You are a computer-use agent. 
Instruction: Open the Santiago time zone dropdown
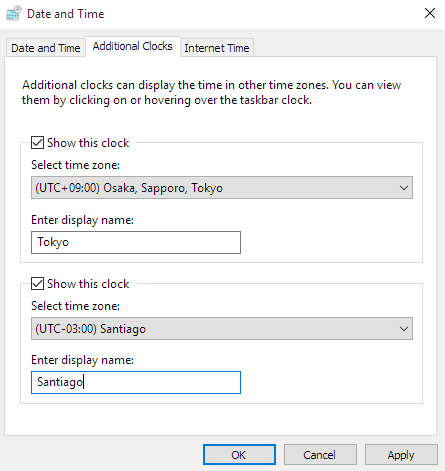point(222,329)
